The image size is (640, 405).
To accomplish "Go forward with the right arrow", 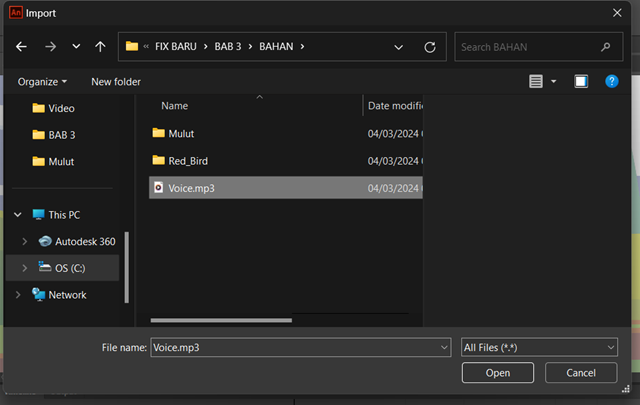I will [x=51, y=47].
